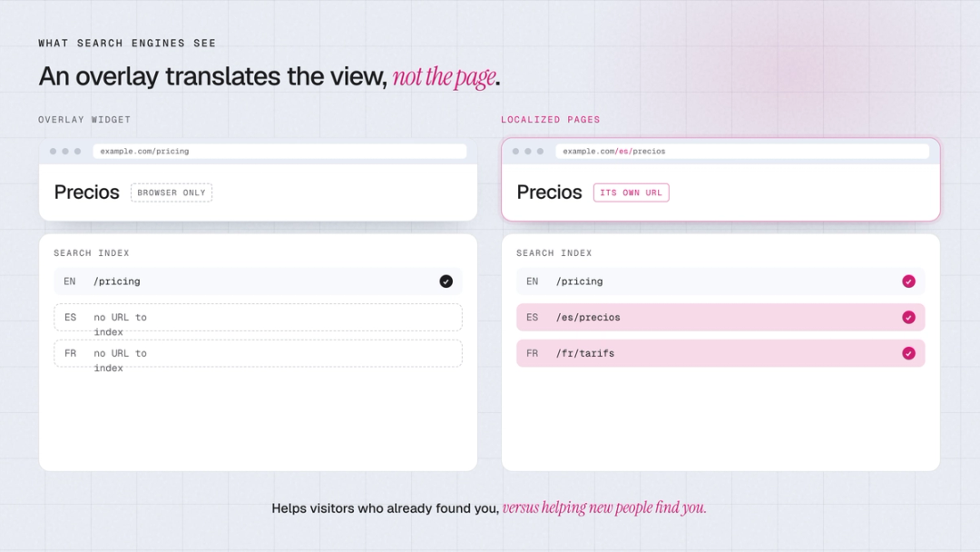
Task: Click the /pricing row in localized pages index
Action: 720,281
